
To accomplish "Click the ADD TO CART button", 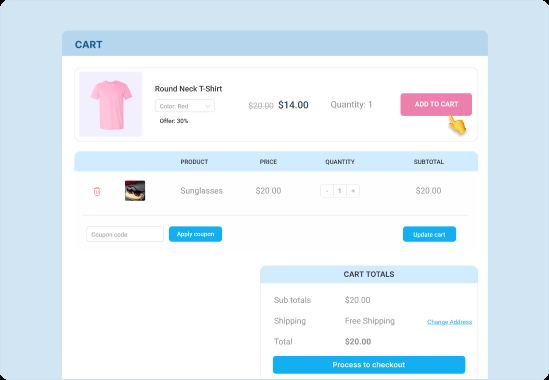I will (x=436, y=104).
